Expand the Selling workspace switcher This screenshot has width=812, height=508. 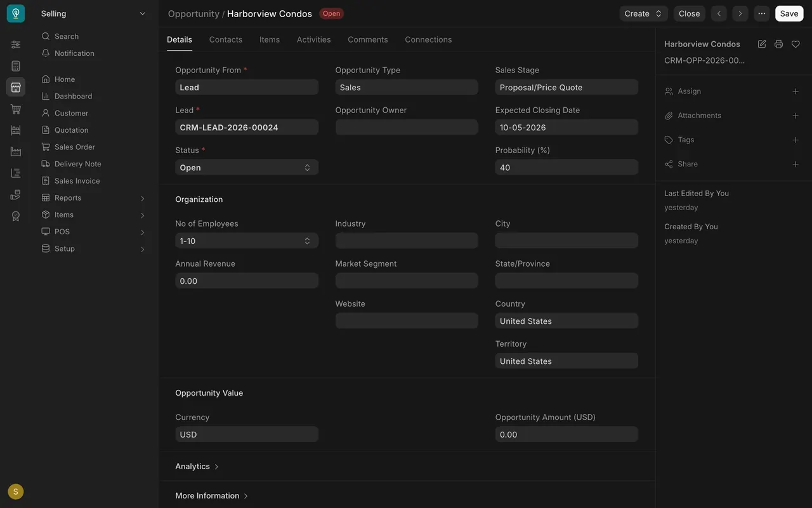tap(94, 13)
